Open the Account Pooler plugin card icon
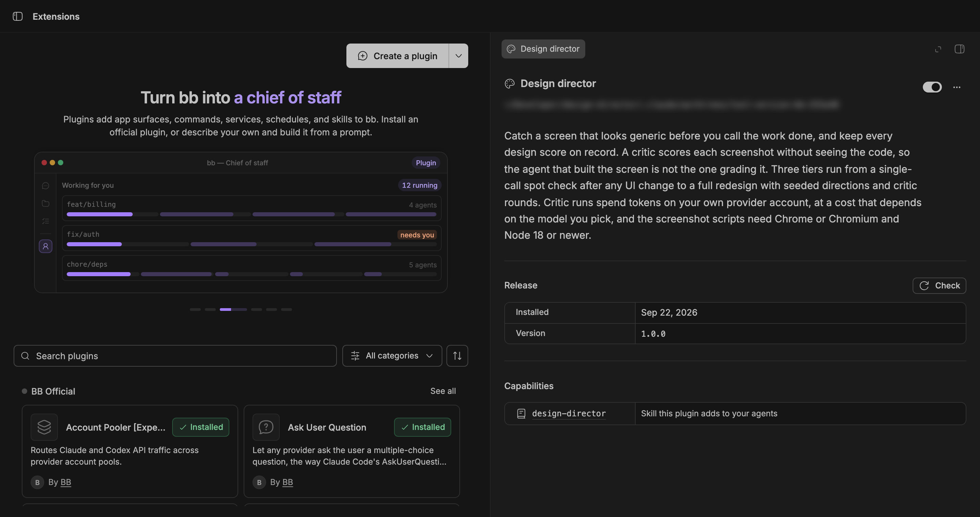 (44, 427)
